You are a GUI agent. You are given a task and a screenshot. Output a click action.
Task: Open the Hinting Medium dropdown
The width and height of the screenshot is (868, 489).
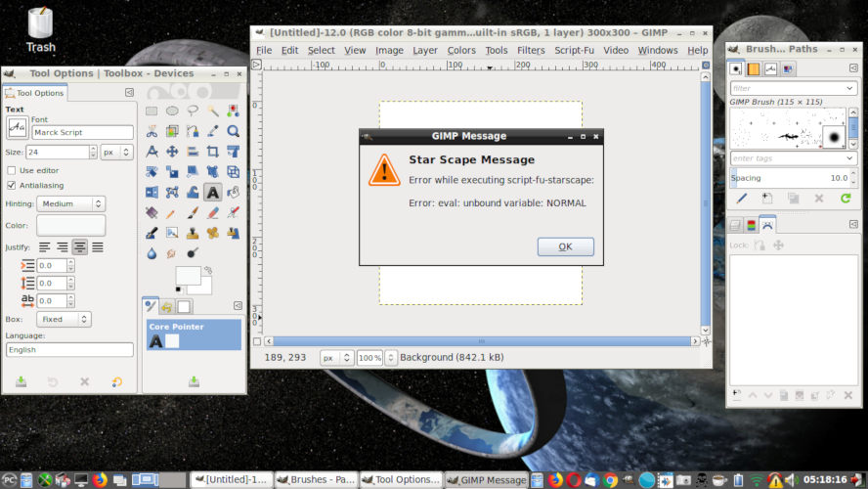pyautogui.click(x=70, y=203)
